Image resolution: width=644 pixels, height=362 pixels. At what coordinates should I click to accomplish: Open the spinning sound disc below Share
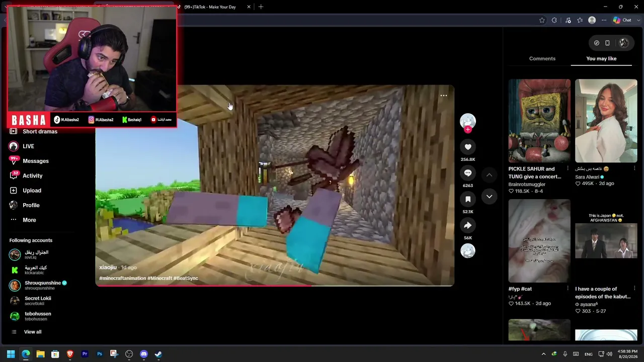(468, 251)
